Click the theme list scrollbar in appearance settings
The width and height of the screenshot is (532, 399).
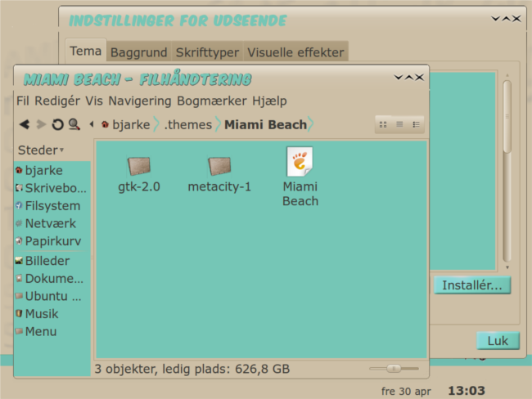pyautogui.click(x=507, y=171)
